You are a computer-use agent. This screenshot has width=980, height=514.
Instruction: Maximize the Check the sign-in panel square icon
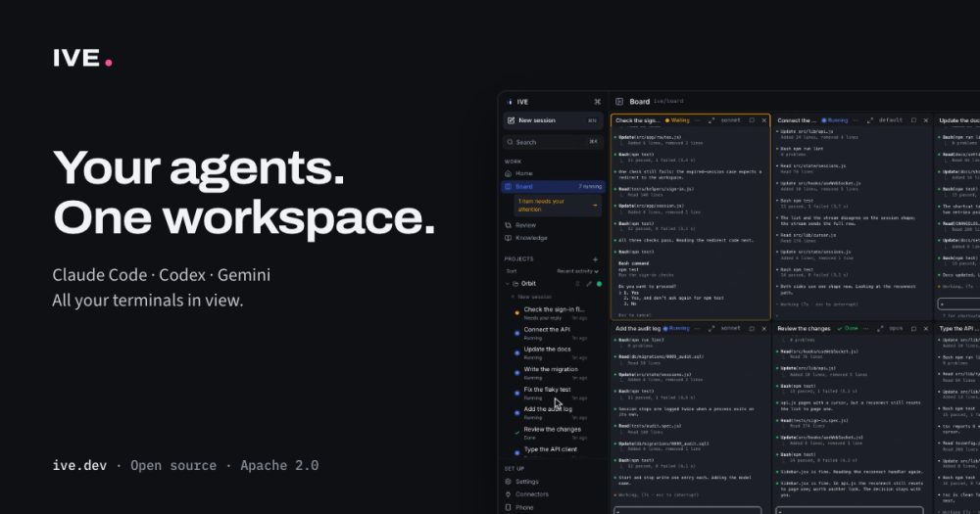[x=752, y=120]
